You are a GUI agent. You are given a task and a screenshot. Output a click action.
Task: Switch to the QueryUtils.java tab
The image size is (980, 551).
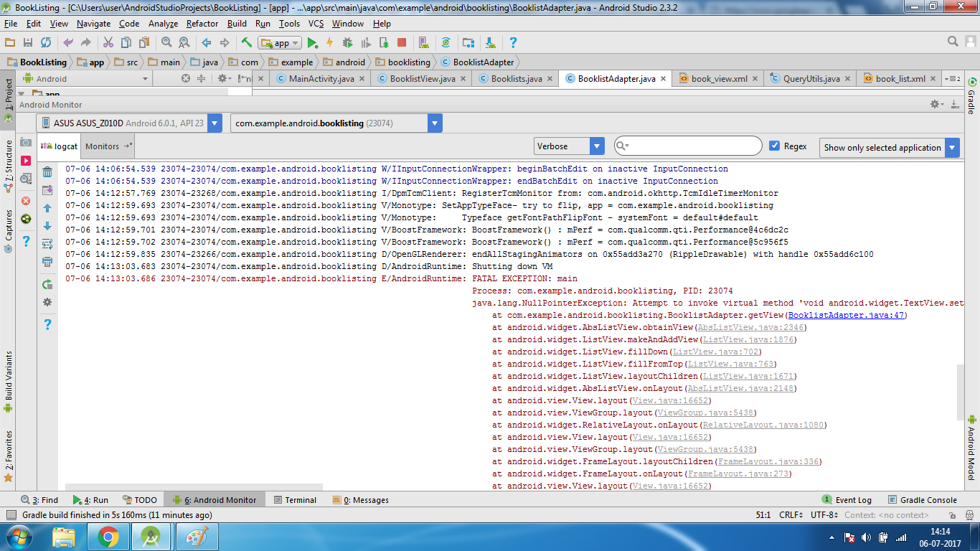click(x=811, y=79)
